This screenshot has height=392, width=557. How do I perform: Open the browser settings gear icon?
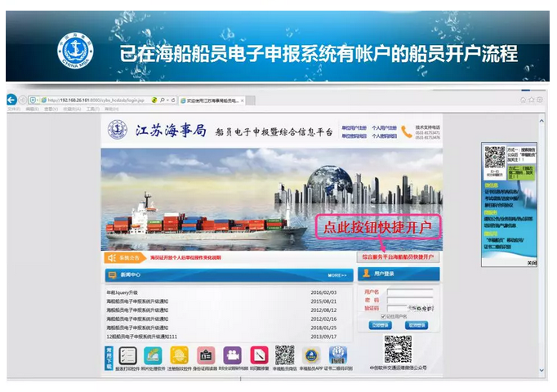540,100
